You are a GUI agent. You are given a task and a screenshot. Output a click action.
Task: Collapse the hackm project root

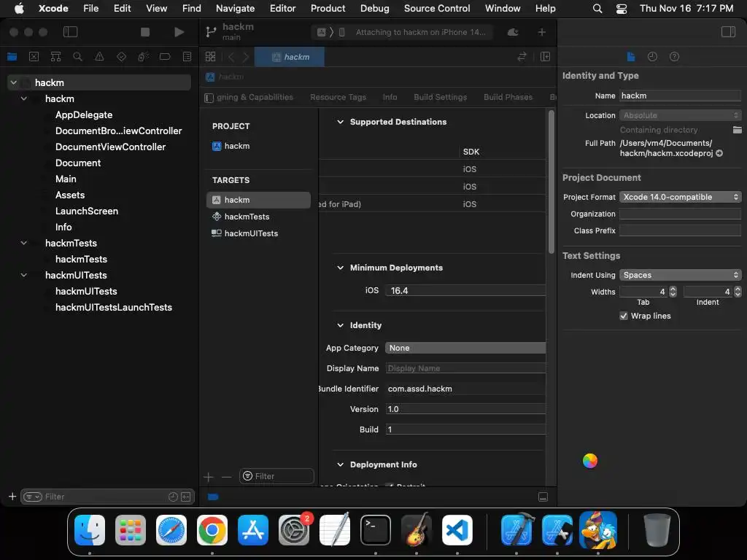pyautogui.click(x=14, y=82)
